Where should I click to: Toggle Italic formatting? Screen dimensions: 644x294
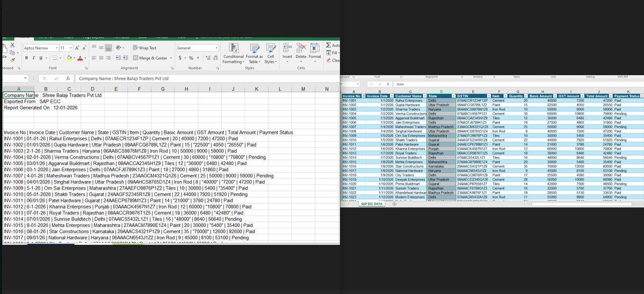tap(34, 58)
